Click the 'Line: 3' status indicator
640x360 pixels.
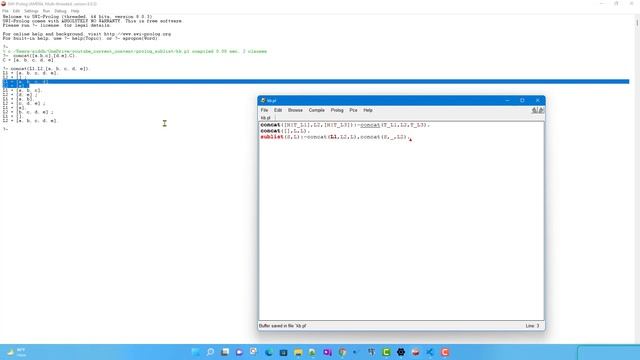(x=532, y=326)
